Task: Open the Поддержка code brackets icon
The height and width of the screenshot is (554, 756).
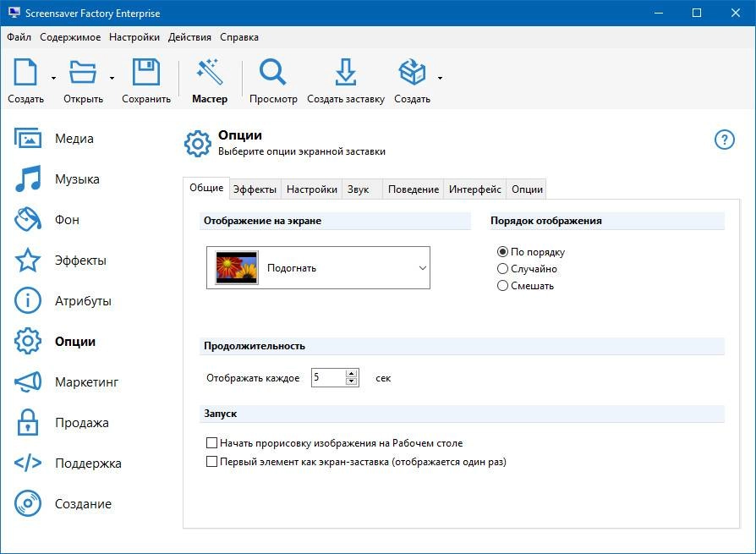Action: click(27, 463)
